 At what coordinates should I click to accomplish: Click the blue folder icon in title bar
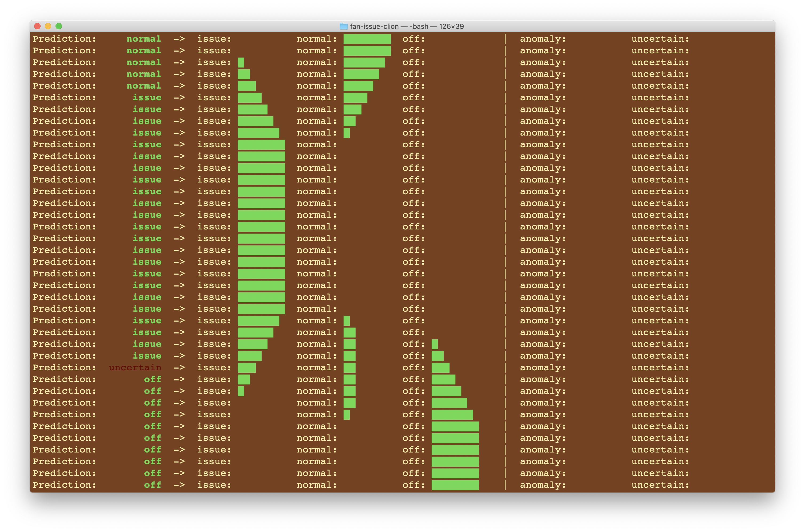[344, 26]
